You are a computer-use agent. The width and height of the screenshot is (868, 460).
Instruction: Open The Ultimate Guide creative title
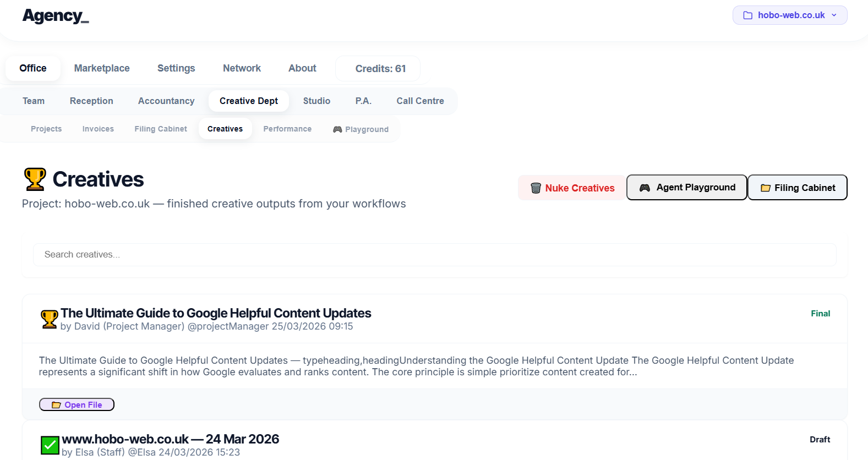[x=216, y=313]
